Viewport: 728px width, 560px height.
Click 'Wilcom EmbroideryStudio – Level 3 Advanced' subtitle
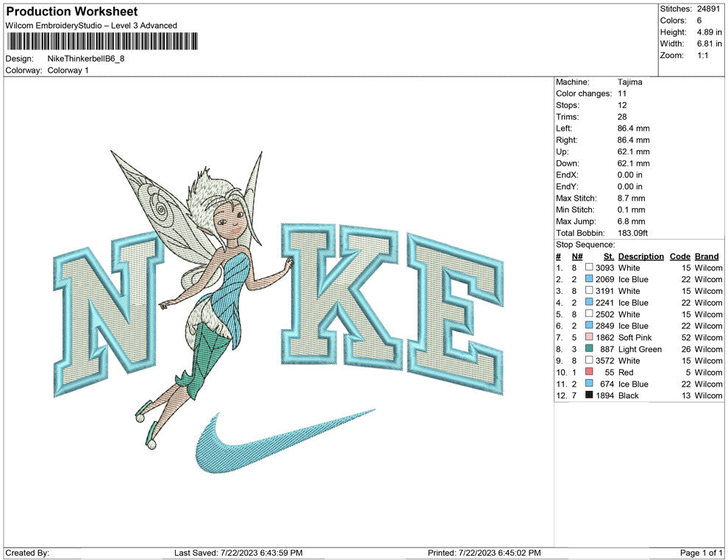point(91,26)
